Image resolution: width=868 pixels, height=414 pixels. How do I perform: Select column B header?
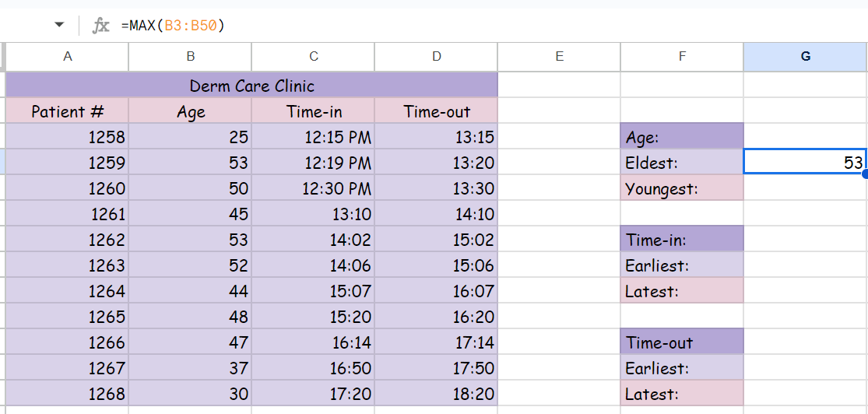click(191, 56)
